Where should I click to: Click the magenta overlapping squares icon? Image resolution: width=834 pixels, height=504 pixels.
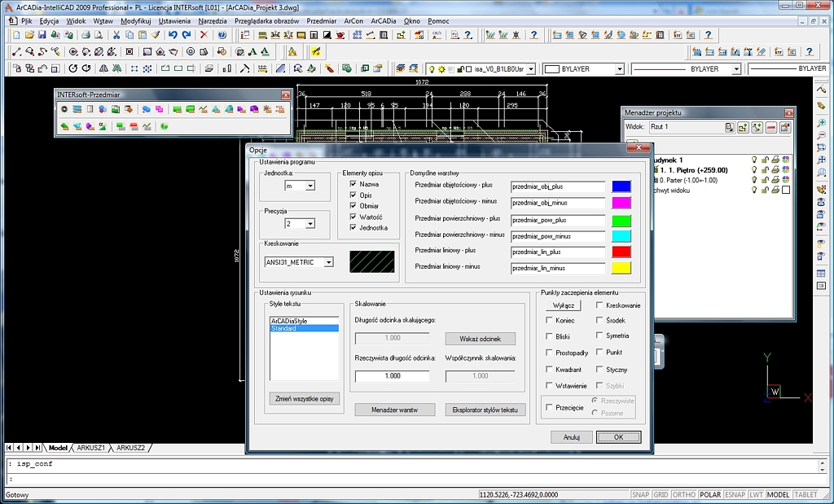pyautogui.click(x=159, y=110)
